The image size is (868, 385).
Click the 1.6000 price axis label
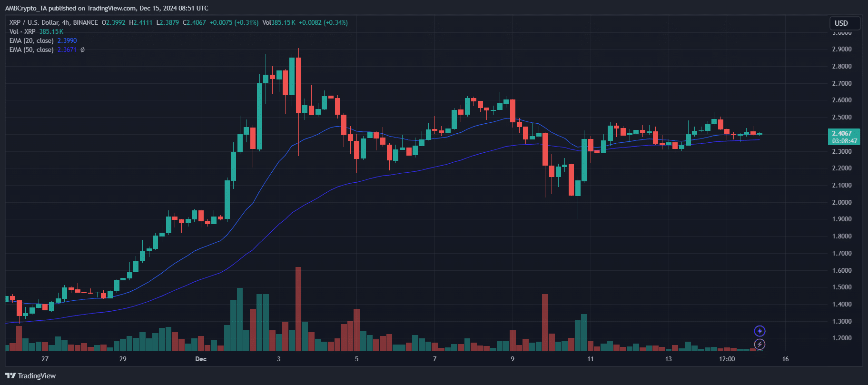[841, 270]
